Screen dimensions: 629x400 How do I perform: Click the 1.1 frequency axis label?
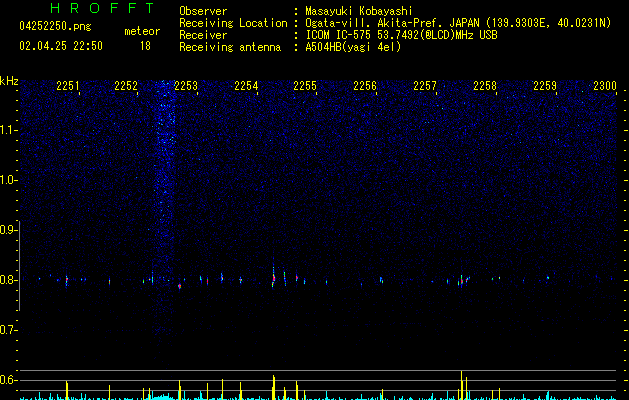8,130
